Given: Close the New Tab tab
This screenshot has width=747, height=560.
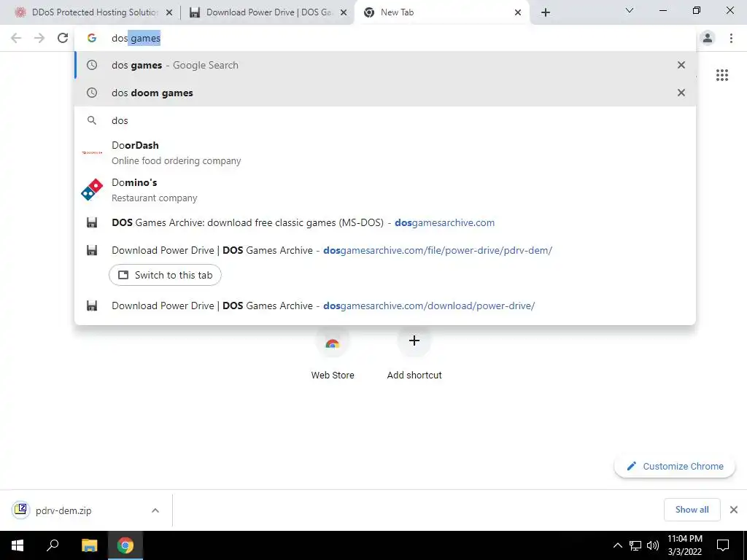Looking at the screenshot, I should [x=518, y=13].
